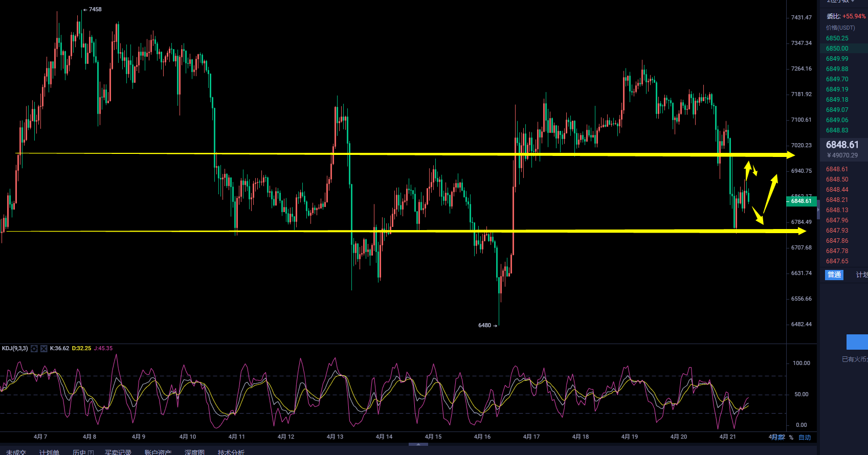The height and width of the screenshot is (455, 868).
Task: Click the CNY value ¥49070.29
Action: (x=842, y=155)
